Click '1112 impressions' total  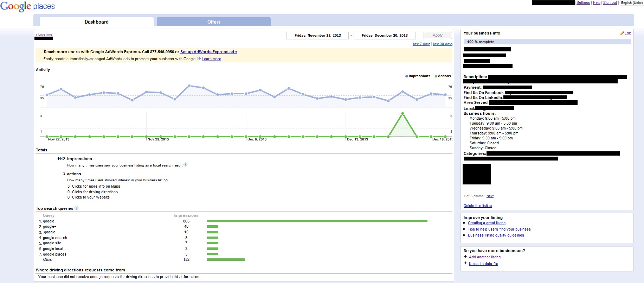pyautogui.click(x=75, y=159)
